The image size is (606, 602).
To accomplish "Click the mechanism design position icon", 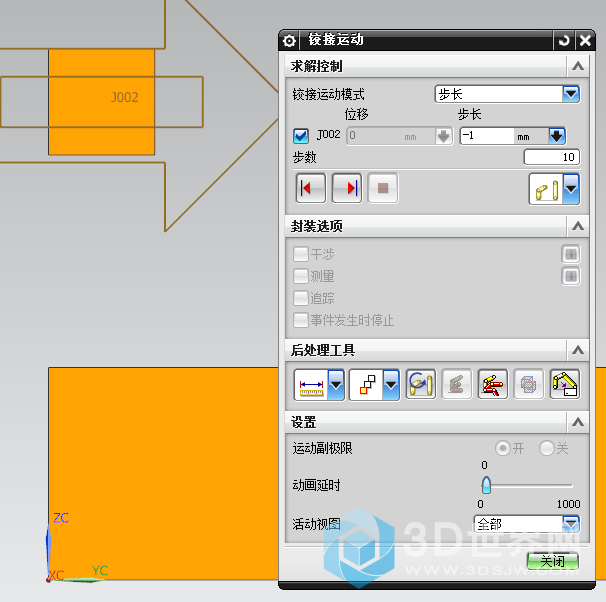I will pyautogui.click(x=546, y=189).
